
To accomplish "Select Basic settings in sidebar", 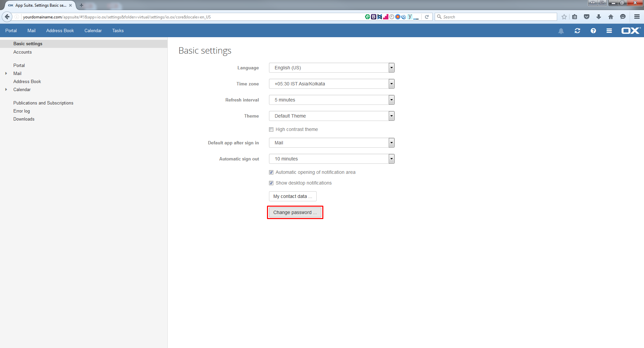I will (84, 44).
